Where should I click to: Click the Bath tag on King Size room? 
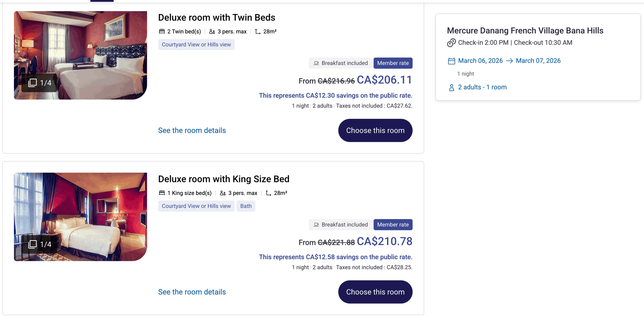(246, 206)
